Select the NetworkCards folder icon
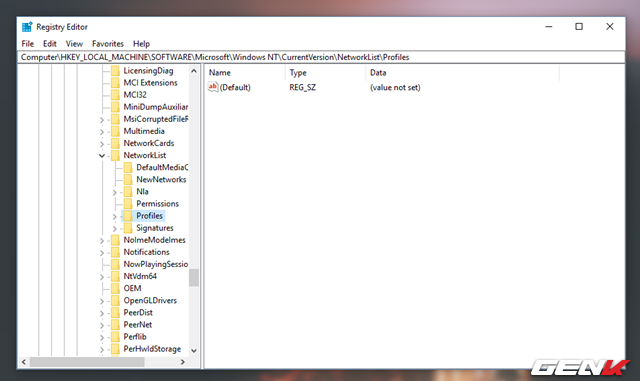This screenshot has height=381, width=640. coord(116,143)
